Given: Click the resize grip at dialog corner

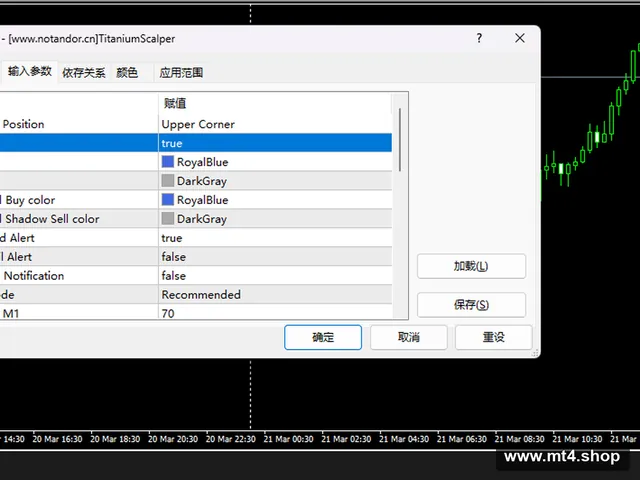Looking at the screenshot, I should pyautogui.click(x=535, y=353).
